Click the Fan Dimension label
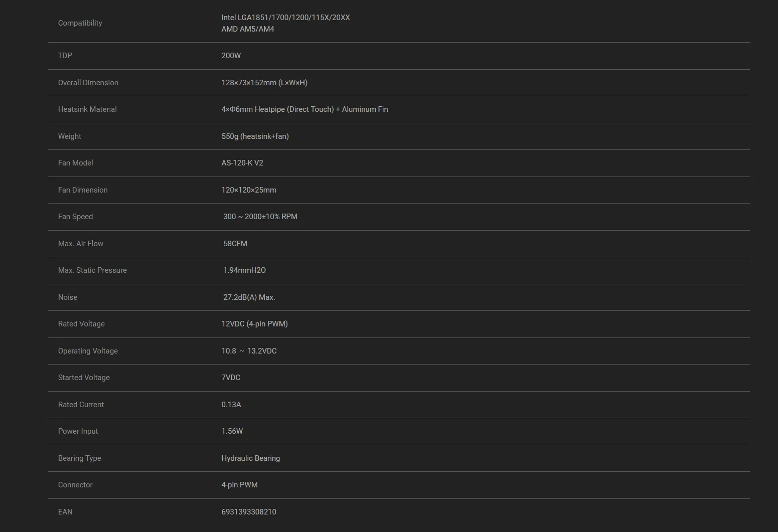This screenshot has width=778, height=532. pyautogui.click(x=83, y=190)
